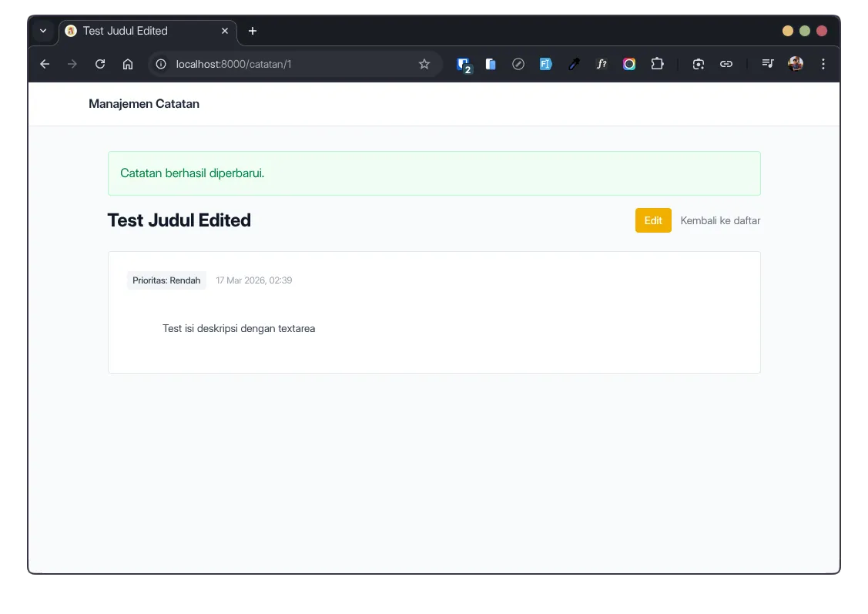
Task: Open the eyedropper color picker extension
Action: pos(574,65)
